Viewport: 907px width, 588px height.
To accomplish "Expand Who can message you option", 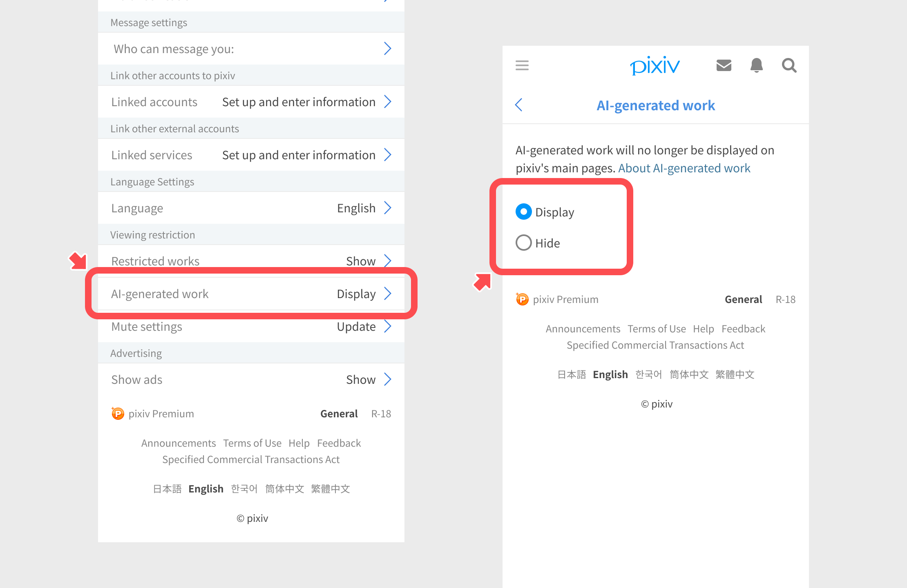I will tap(251, 49).
